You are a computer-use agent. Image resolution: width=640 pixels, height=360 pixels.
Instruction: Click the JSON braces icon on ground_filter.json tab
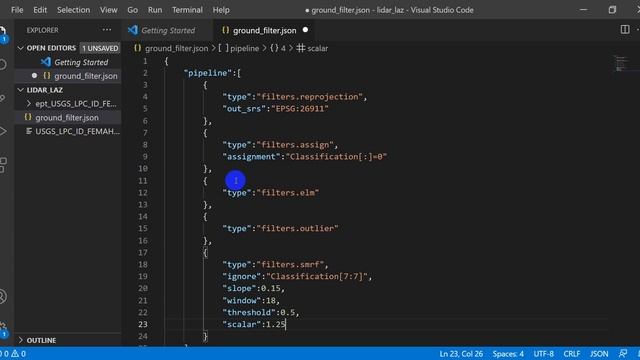tap(225, 30)
